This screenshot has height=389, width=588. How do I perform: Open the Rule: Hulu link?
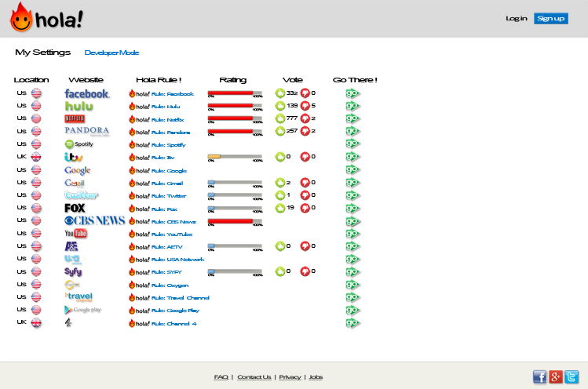tap(166, 107)
